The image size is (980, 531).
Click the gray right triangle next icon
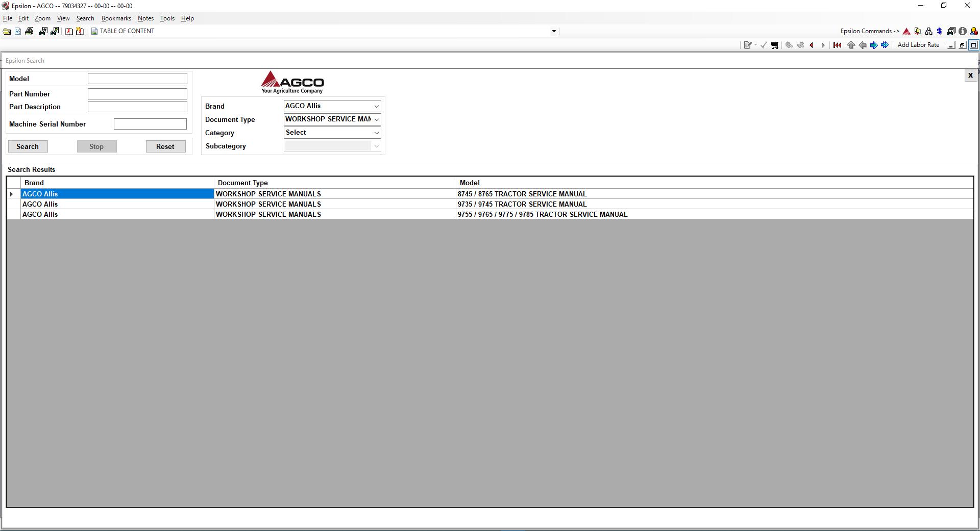823,45
